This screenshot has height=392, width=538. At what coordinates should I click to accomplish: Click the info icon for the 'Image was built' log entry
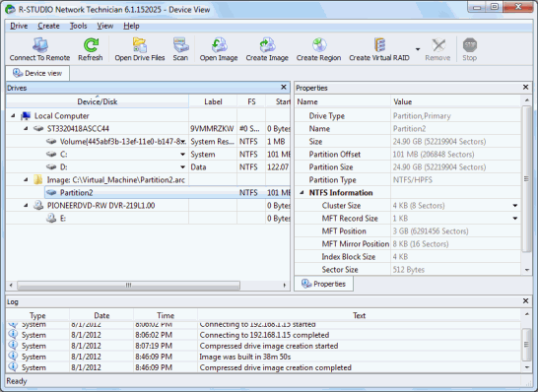13,357
